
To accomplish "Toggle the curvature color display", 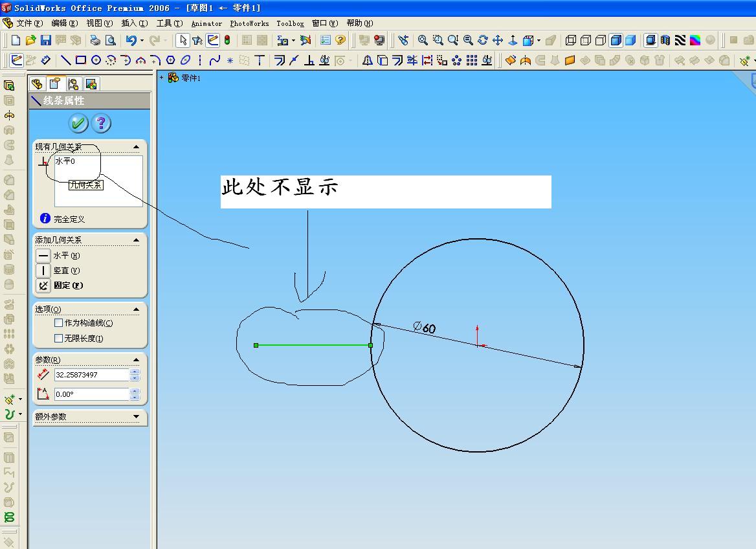I will (x=695, y=41).
